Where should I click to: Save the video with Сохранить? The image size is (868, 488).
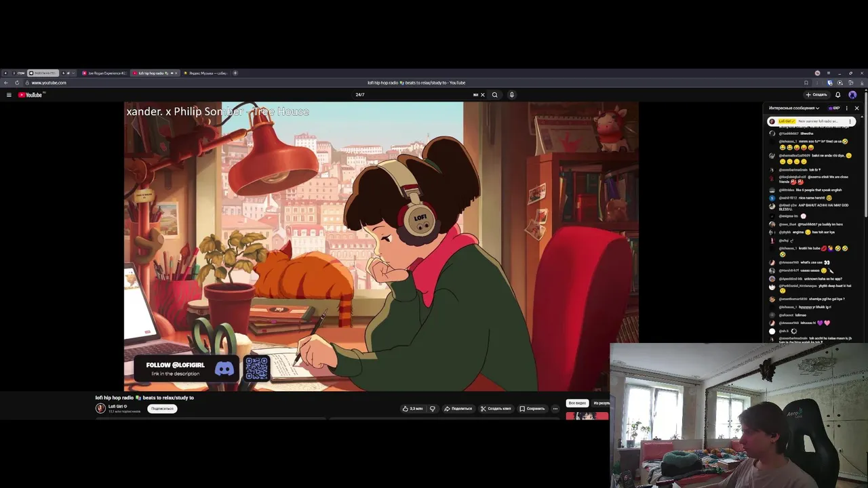532,409
